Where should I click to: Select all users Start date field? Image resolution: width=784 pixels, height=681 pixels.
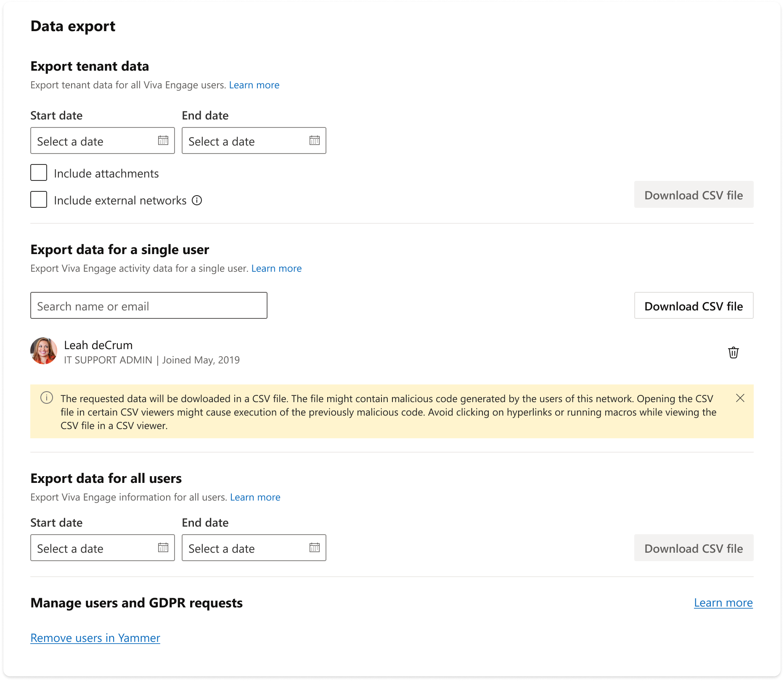[x=103, y=548]
